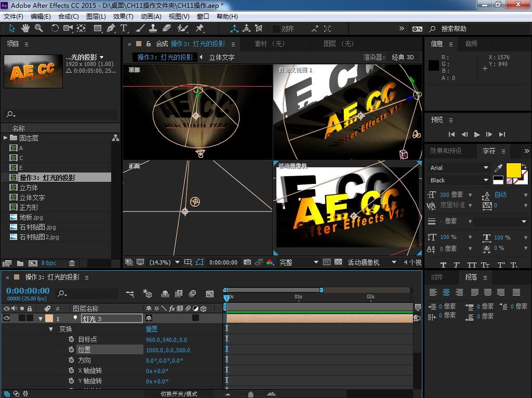Open the 合成(C) menu

tap(69, 16)
